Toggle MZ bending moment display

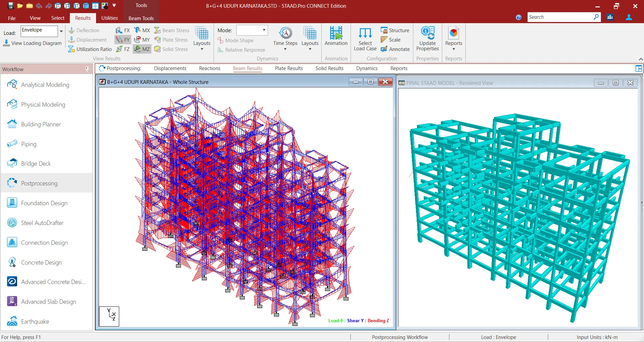pyautogui.click(x=142, y=49)
